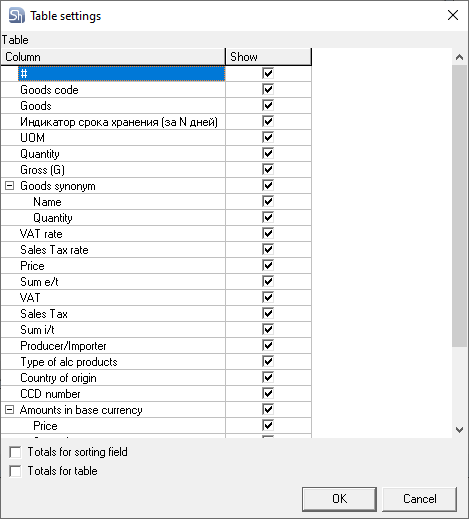Uncheck Show for Goods code
469x519 pixels.
pos(268,89)
